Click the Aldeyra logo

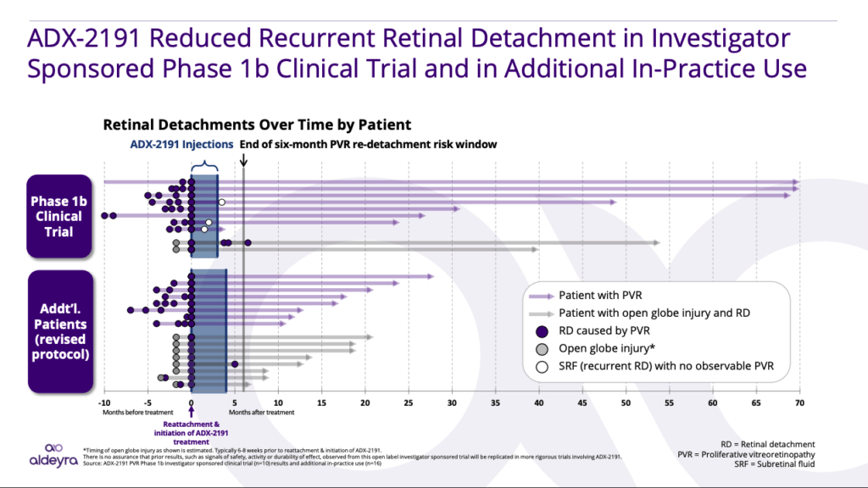(53, 455)
